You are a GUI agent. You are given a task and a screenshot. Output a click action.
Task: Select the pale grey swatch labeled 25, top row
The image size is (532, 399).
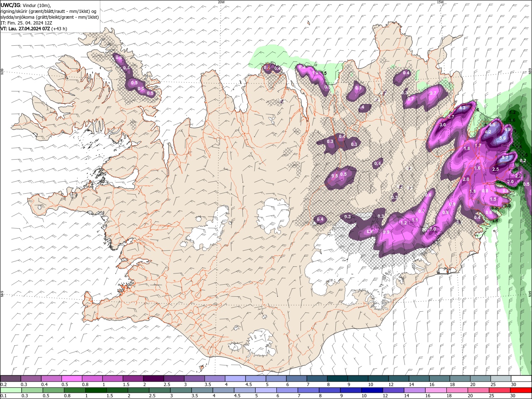pyautogui.click(x=500, y=379)
